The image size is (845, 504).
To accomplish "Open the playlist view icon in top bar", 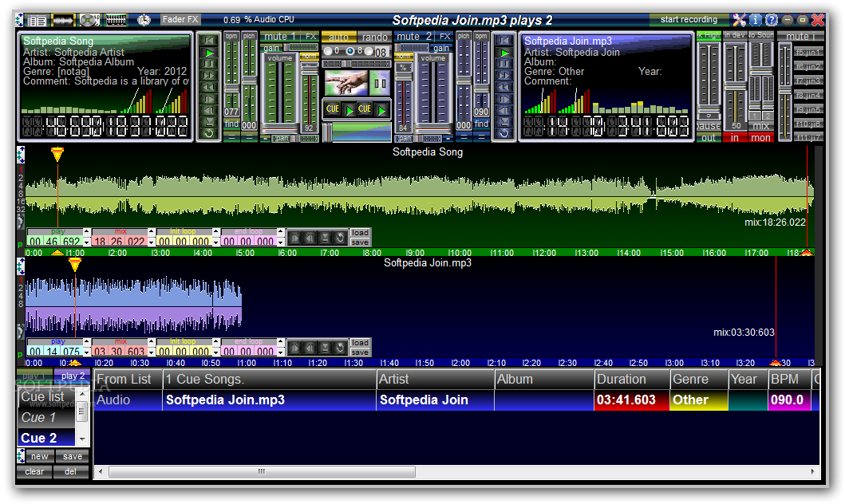I will 37,21.
